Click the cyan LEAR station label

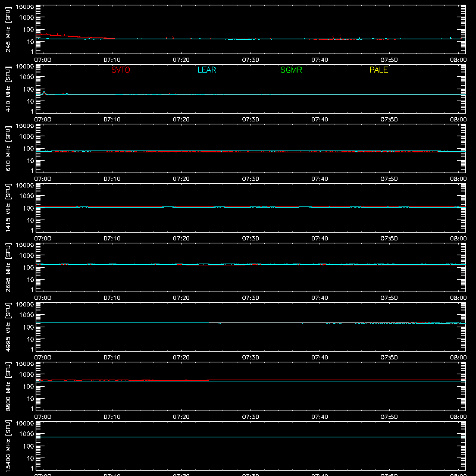click(206, 70)
